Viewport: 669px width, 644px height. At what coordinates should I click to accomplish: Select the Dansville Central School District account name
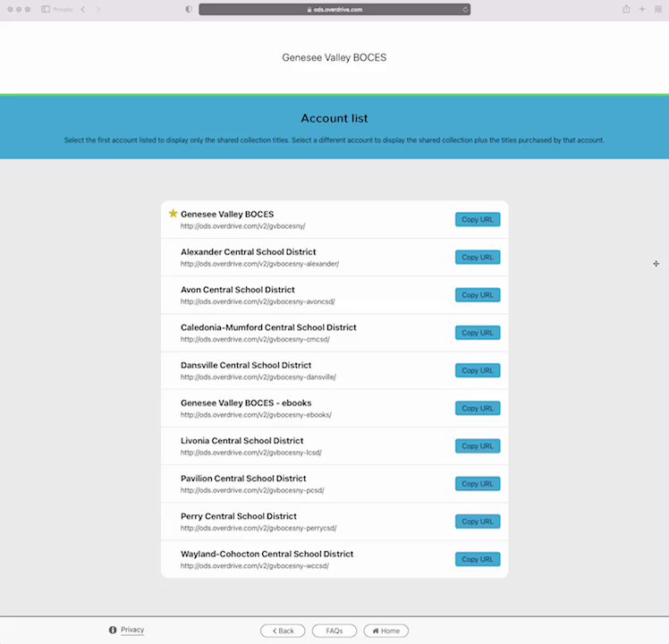[246, 365]
